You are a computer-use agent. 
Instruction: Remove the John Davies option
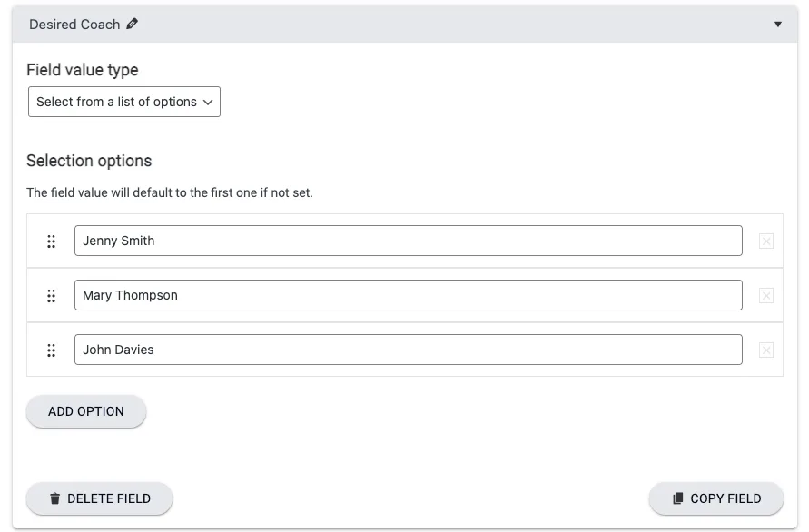coord(765,350)
